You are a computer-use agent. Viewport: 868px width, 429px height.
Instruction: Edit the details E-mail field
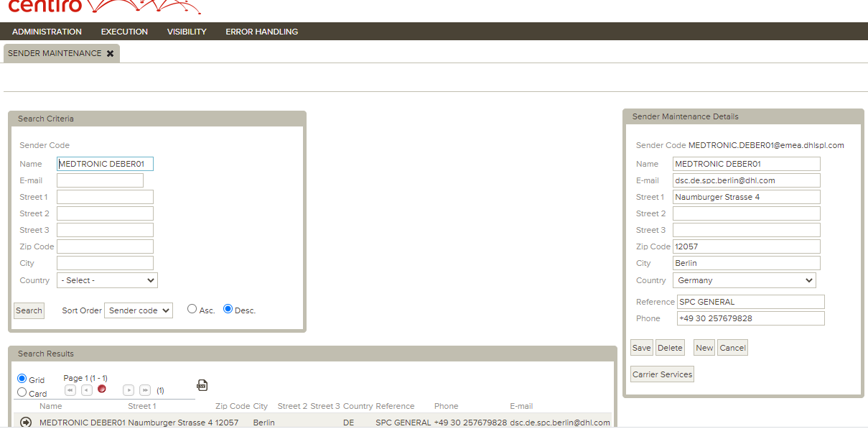(747, 180)
